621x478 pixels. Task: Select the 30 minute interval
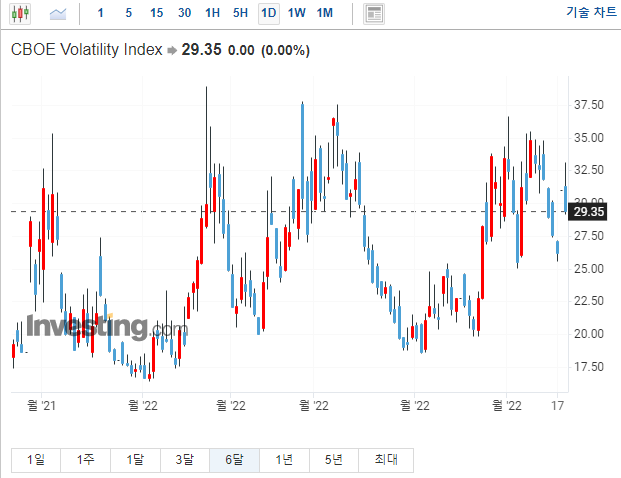185,13
